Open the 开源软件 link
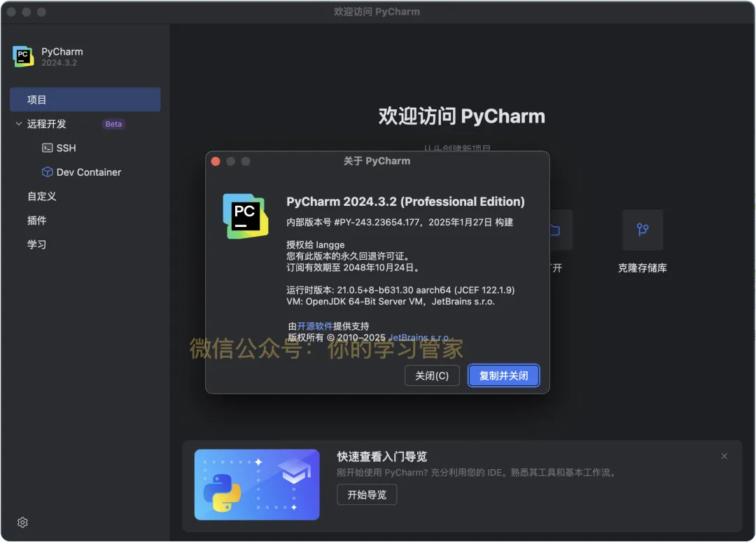Viewport: 756px width, 542px height. point(315,326)
